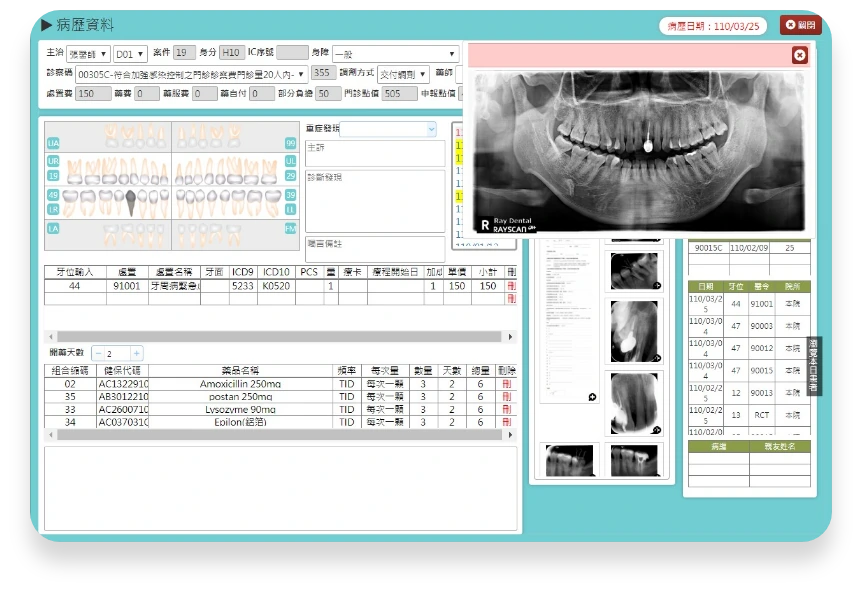Select the UL quadrant badge on tooth chart
Image resolution: width=862 pixels, height=592 pixels.
[x=290, y=161]
